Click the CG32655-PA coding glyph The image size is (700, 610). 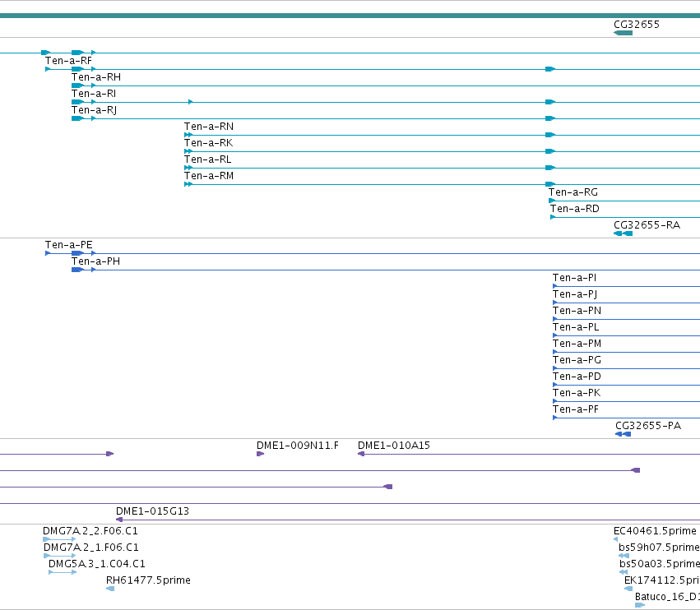[624, 434]
